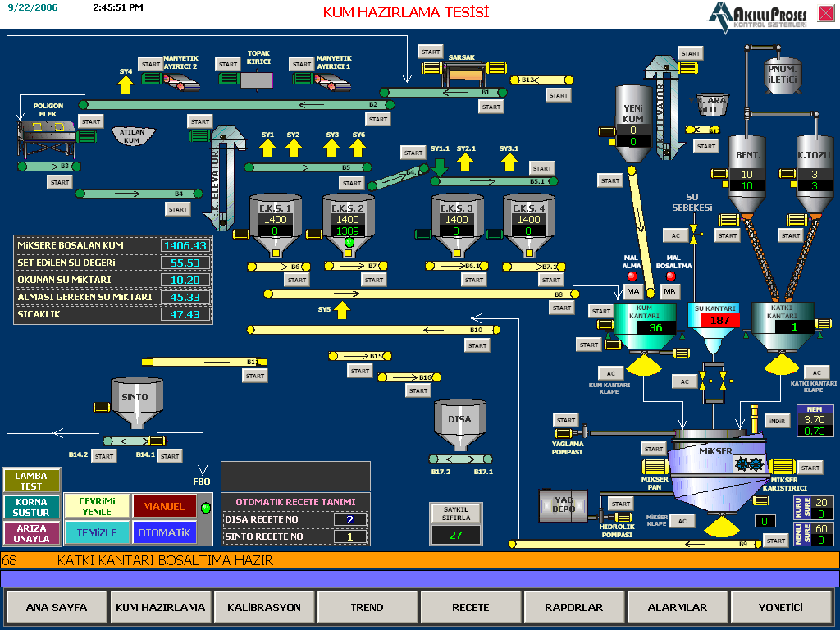The image size is (840, 630).
Task: Open the KALIBRASYON page
Action: click(263, 608)
